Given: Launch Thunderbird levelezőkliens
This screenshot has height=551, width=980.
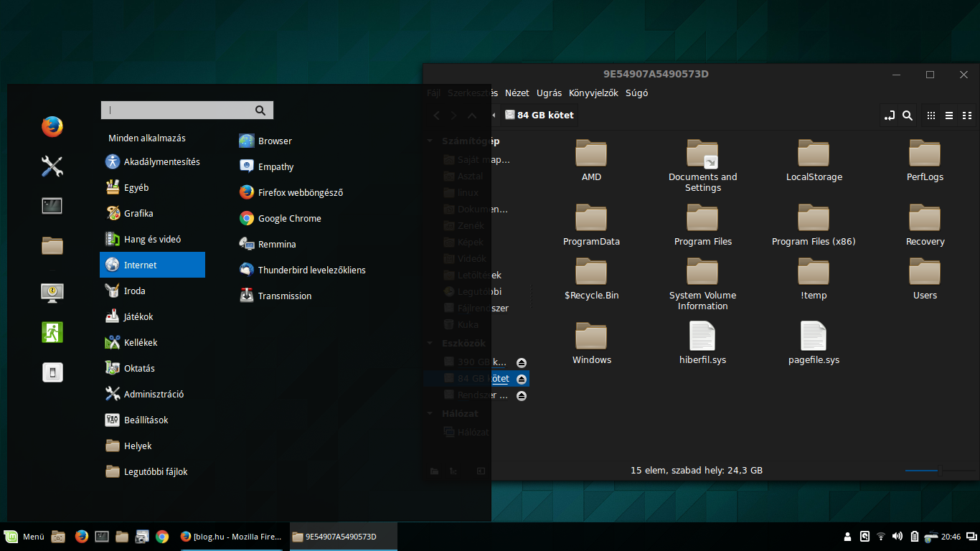Looking at the screenshot, I should [303, 270].
